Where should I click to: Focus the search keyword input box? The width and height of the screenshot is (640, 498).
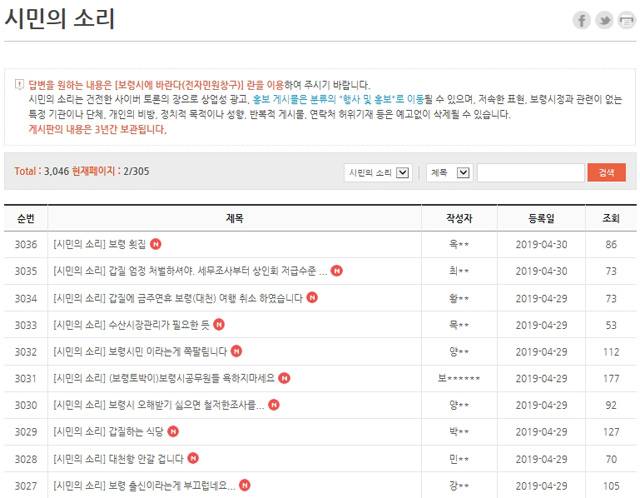[531, 173]
